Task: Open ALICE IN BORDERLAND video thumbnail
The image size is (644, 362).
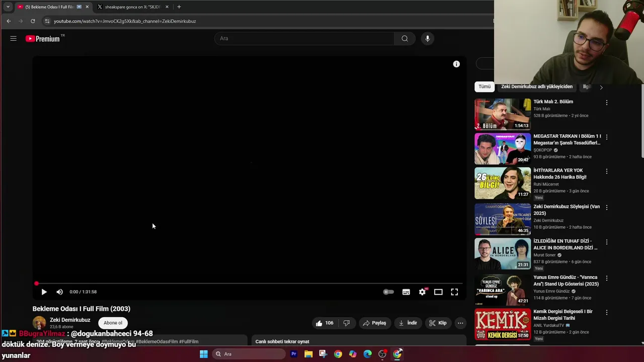Action: pyautogui.click(x=503, y=254)
